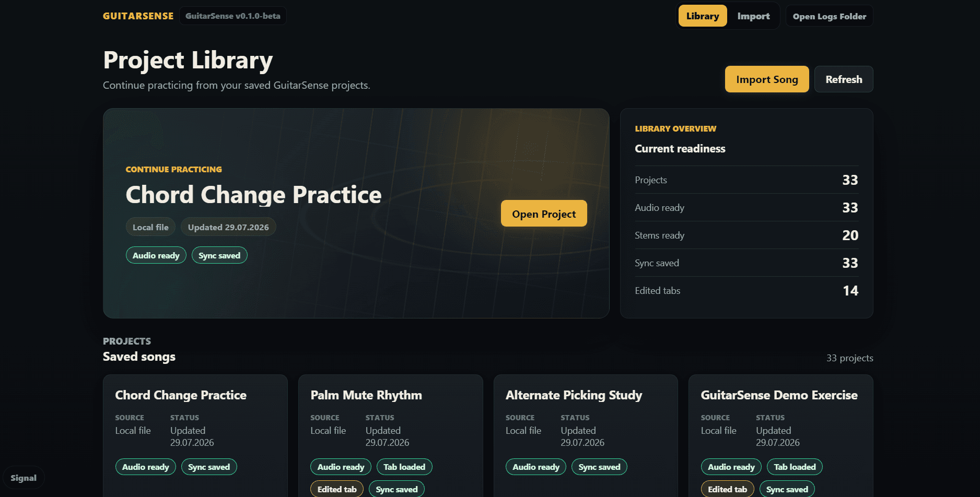Screen dimensions: 980x497
Task: Click the Import Song button
Action: point(767,79)
